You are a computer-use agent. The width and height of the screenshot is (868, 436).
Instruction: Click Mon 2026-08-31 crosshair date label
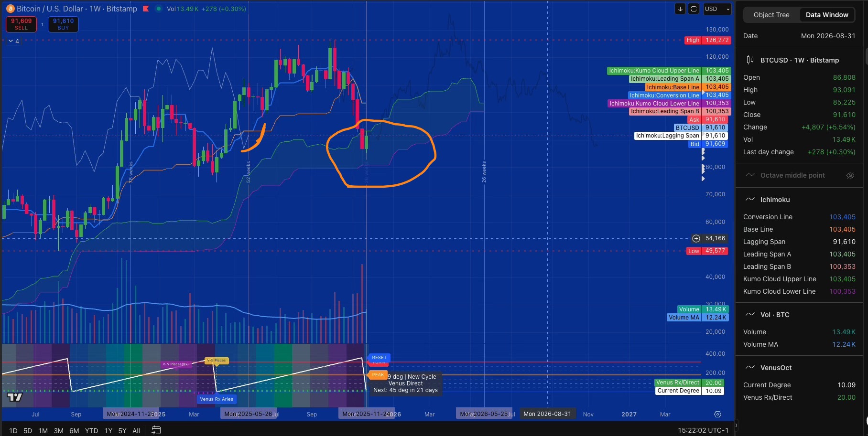pos(547,414)
